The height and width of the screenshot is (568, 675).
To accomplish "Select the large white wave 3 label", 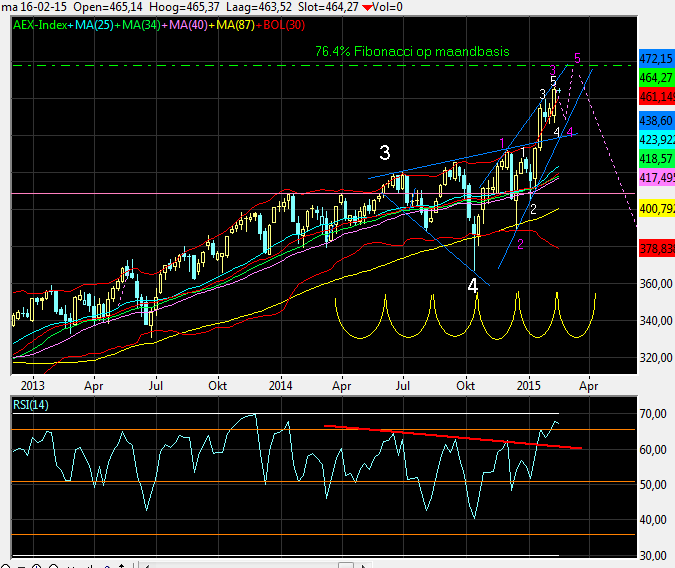I will pyautogui.click(x=384, y=153).
